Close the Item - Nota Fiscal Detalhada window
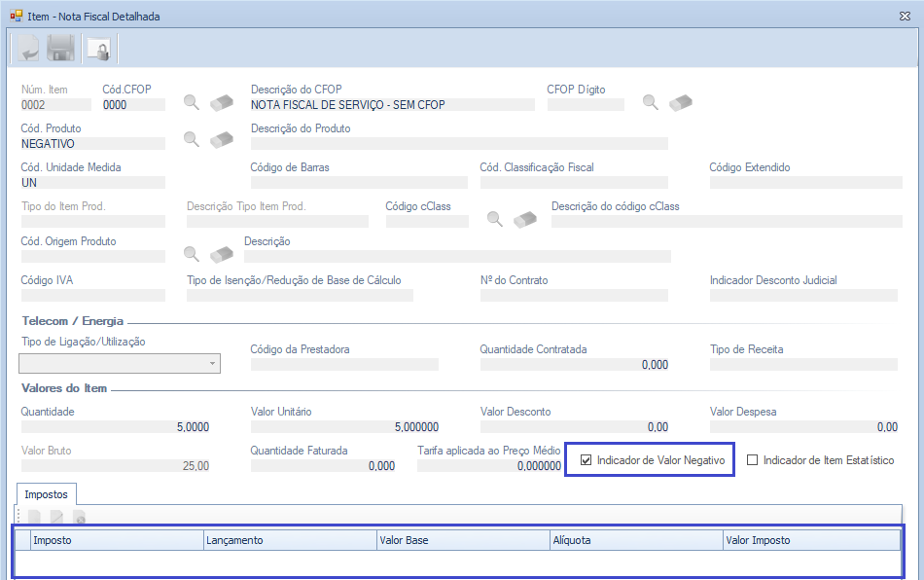Image resolution: width=924 pixels, height=580 pixels. [905, 16]
